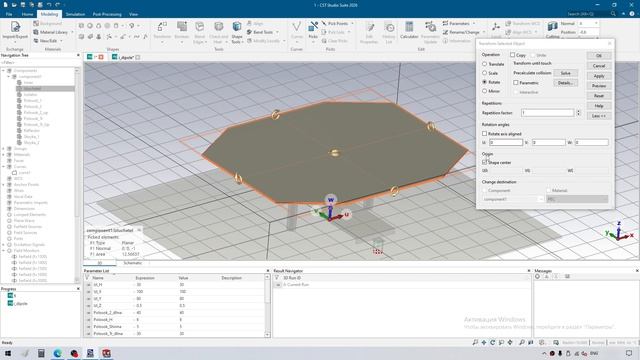
Task: Open Microsoft Edge from taskbar
Action: (57, 353)
